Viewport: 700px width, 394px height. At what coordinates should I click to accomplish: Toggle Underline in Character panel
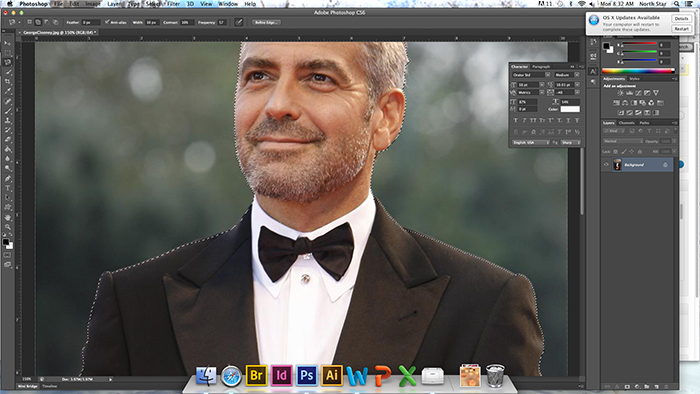click(568, 120)
